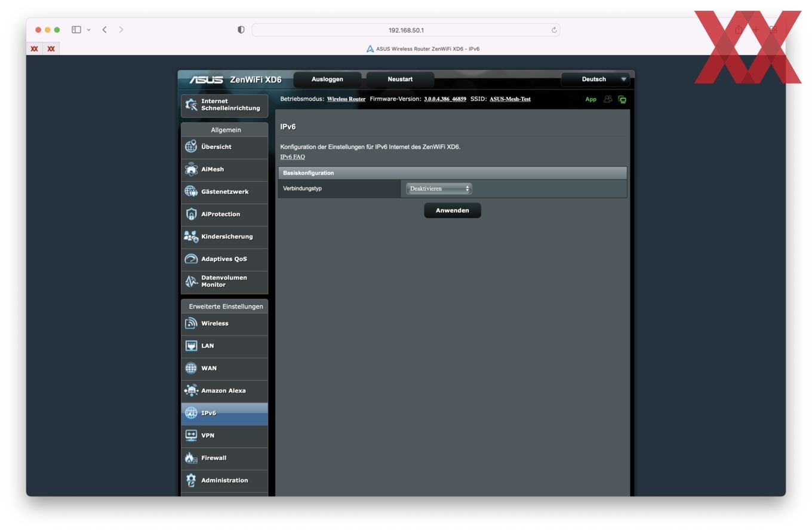Viewport: 812px width, 531px height.
Task: Open the Wireless settings menu item
Action: pos(224,324)
